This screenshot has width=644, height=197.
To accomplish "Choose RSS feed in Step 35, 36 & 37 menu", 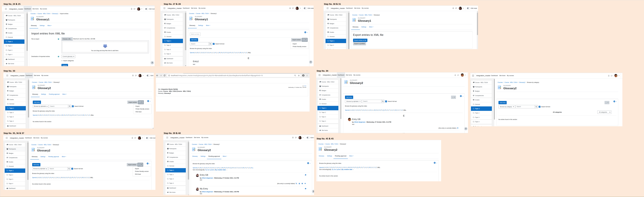I will [x=138, y=174].
